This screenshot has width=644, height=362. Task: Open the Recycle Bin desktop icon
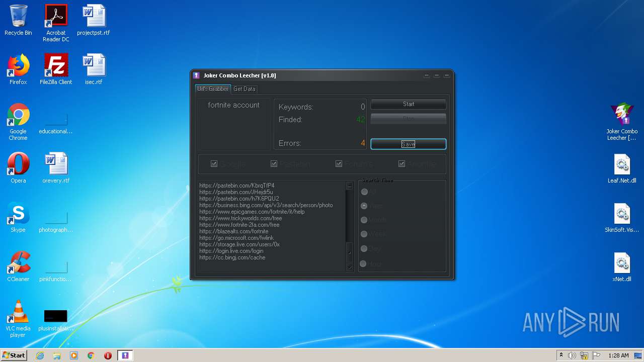18,20
